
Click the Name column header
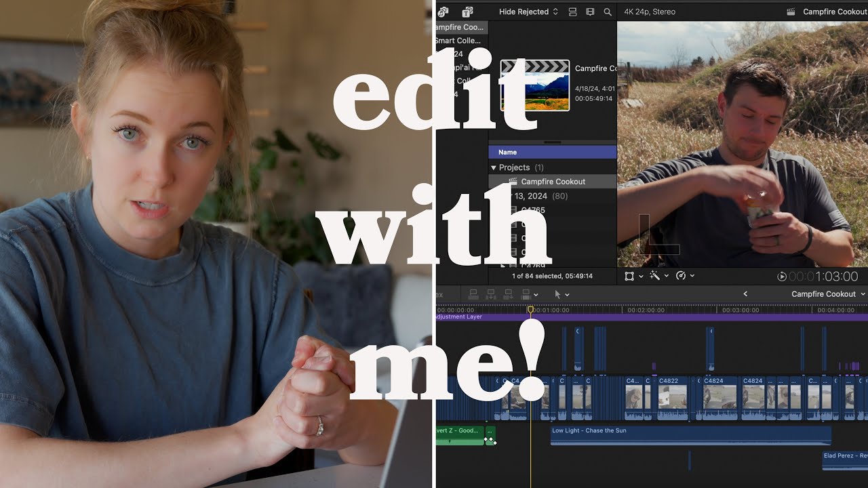coord(553,152)
